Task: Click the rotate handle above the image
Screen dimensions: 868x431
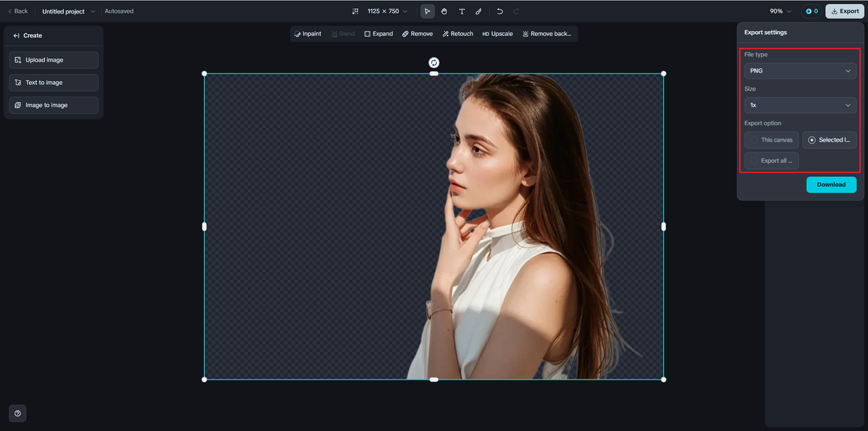Action: (x=434, y=63)
